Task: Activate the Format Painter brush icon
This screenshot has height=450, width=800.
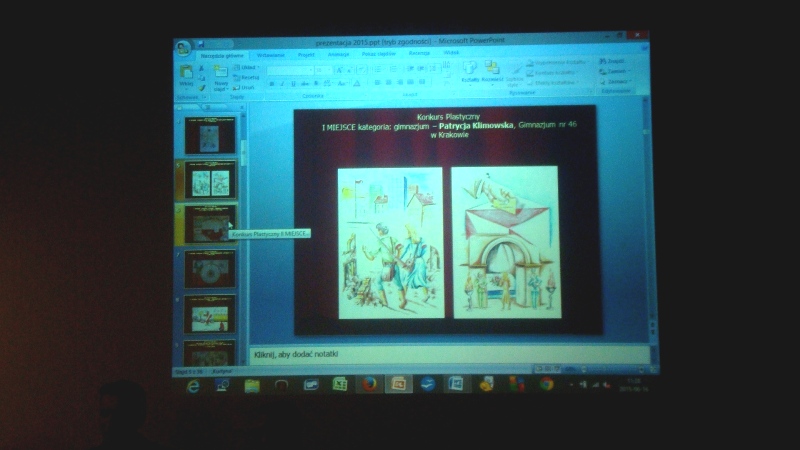Action: coord(201,88)
